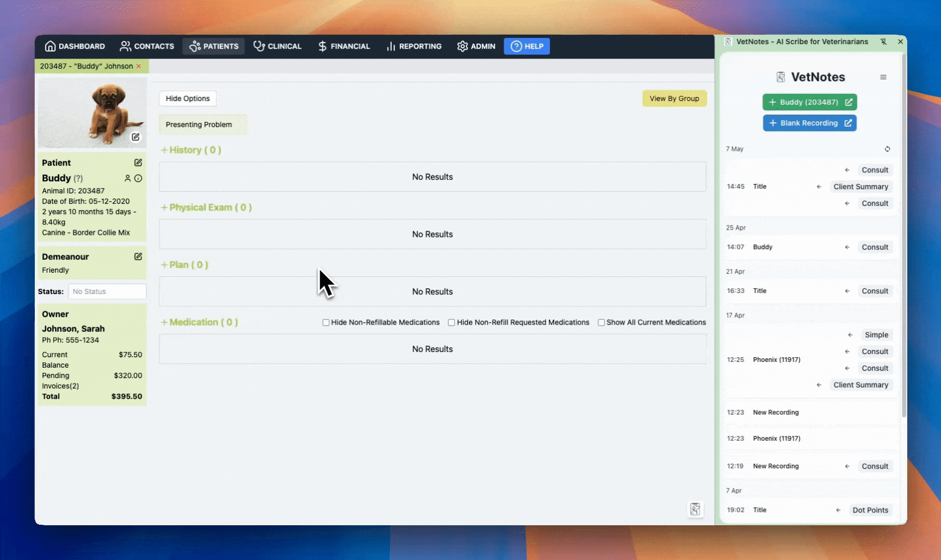This screenshot has height=560, width=941.
Task: Click the Status input field
Action: pos(107,291)
